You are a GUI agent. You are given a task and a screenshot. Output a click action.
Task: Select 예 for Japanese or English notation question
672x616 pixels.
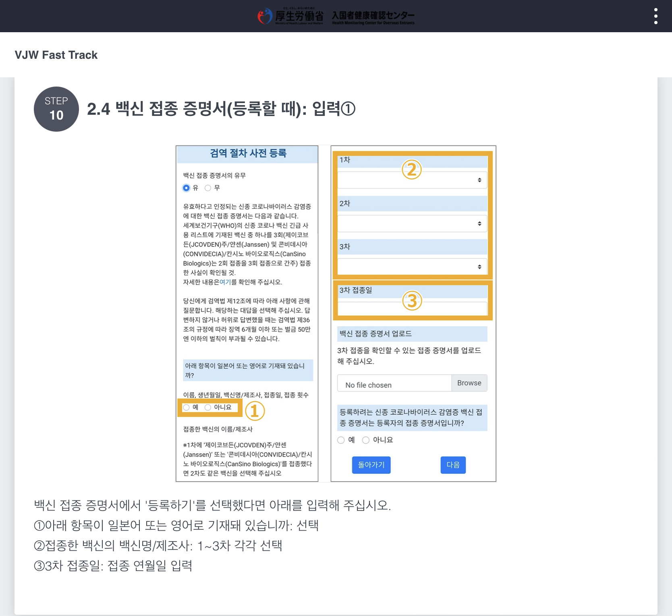pos(186,407)
